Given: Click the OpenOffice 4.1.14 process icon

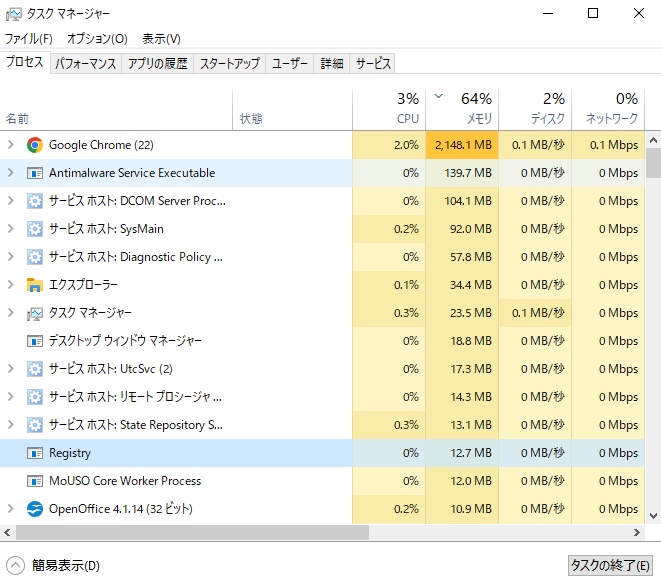Looking at the screenshot, I should 35,509.
